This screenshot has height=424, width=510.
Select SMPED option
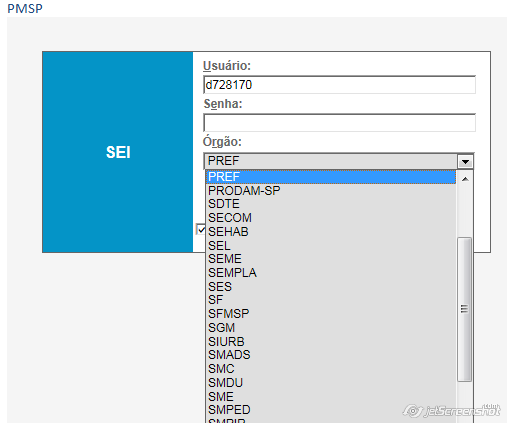pos(331,410)
